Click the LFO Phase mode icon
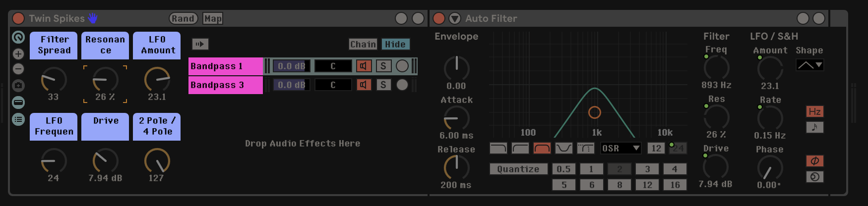This screenshot has height=206, width=868. click(x=814, y=161)
